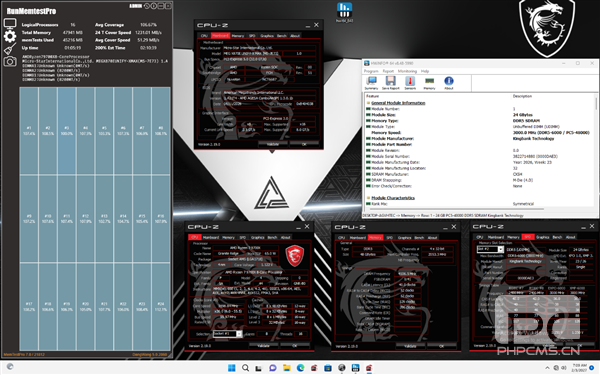Open the taskbar Search magnifier

pos(245,368)
